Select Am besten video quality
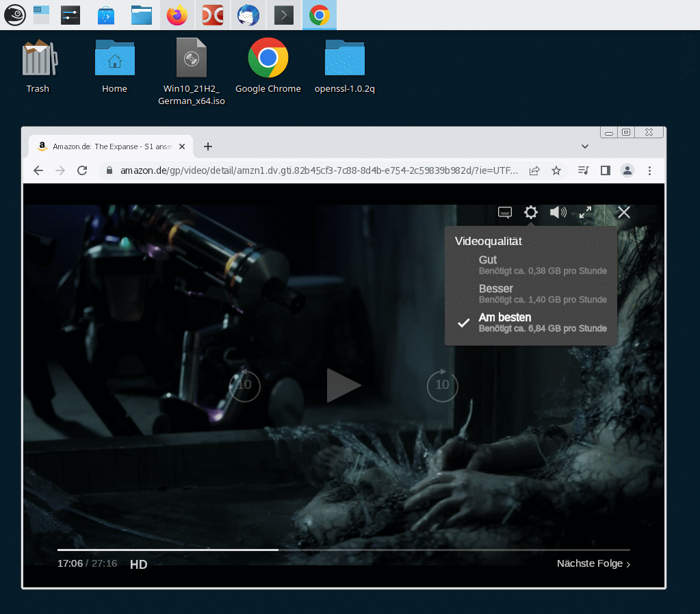Viewport: 700px width, 614px height. 531,322
